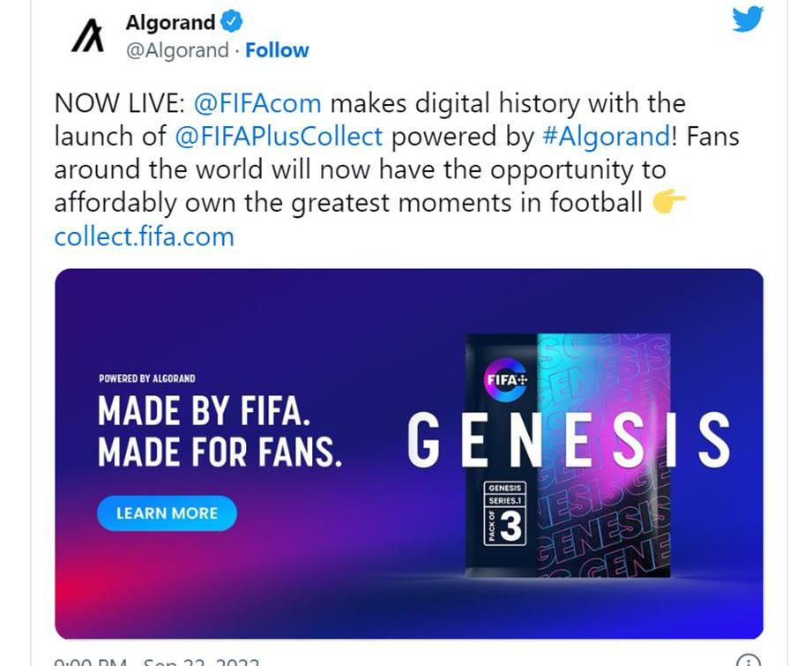812x666 pixels.
Task: Open the @FIFAcom mention
Action: [x=257, y=102]
